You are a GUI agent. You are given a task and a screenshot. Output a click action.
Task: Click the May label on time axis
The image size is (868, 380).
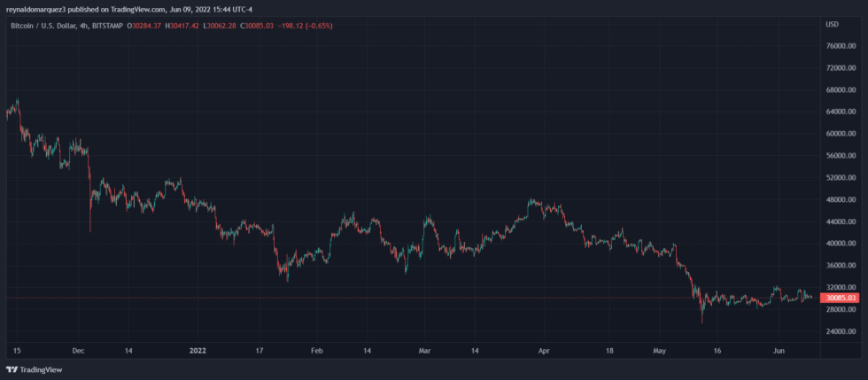coord(659,351)
